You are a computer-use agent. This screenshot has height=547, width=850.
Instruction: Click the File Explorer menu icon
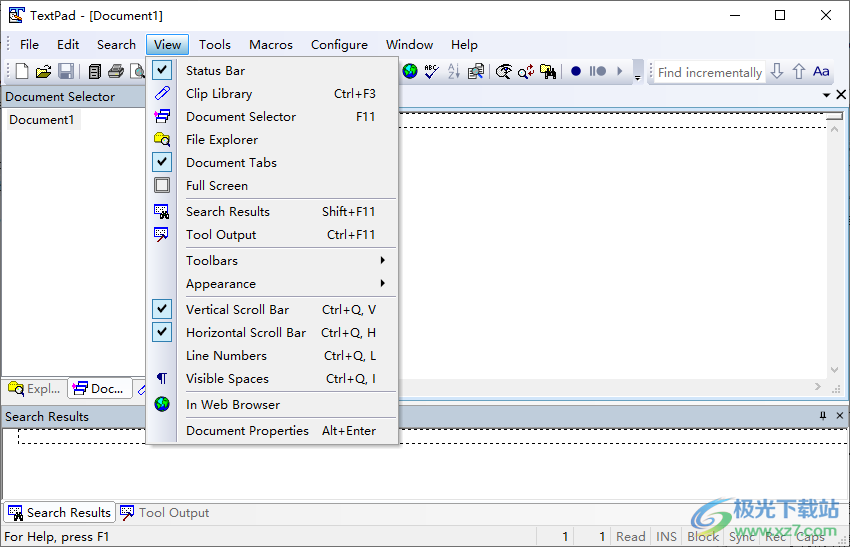tap(162, 139)
